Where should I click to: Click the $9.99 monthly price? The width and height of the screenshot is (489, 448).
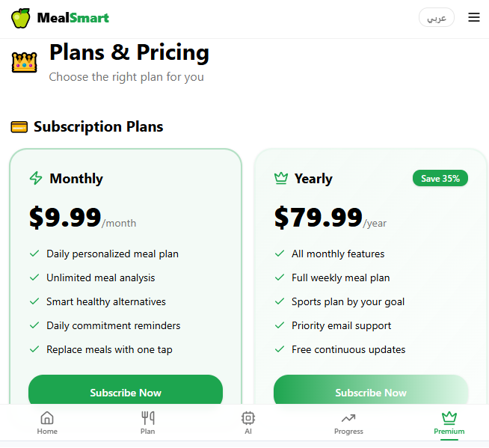(x=66, y=217)
